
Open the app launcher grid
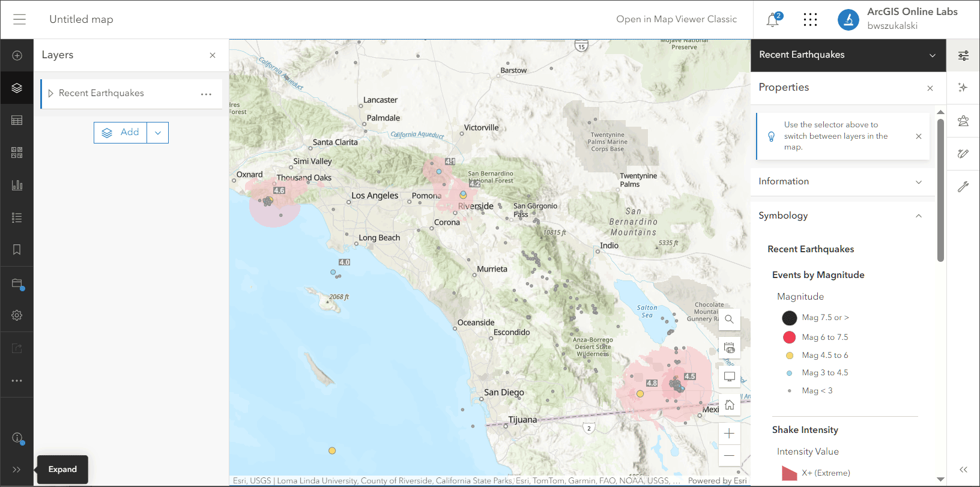pos(810,20)
